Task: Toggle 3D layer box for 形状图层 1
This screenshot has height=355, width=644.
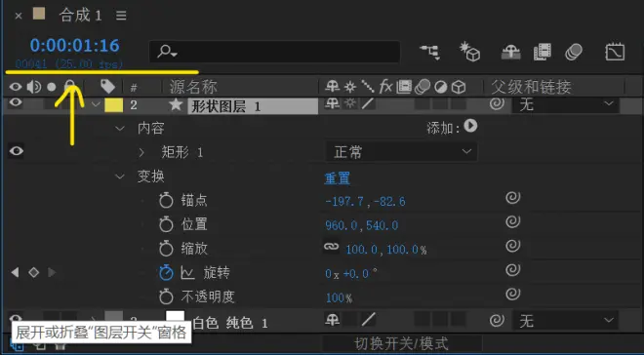Action: [459, 104]
